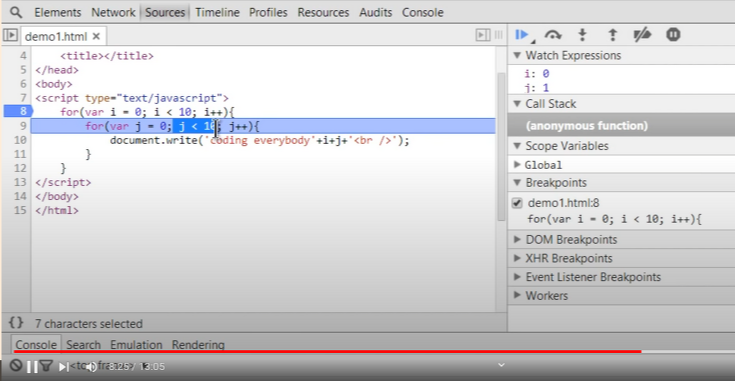
Task: Open the drawer Emulation tab
Action: [136, 344]
